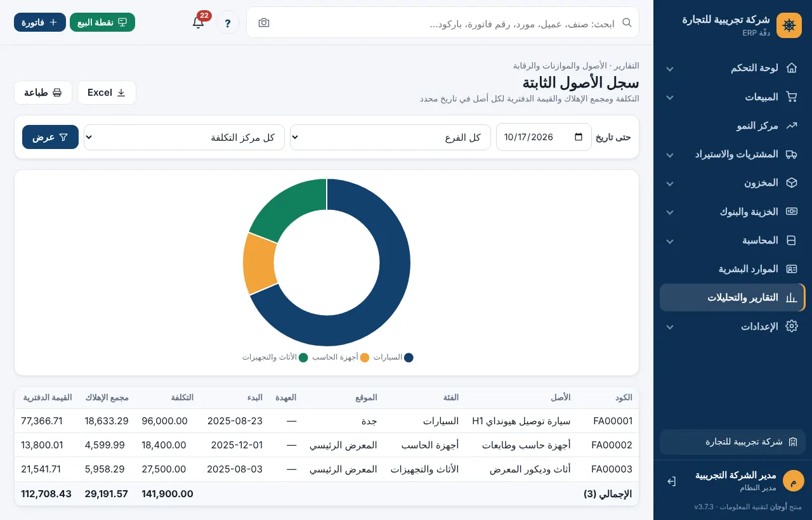Focus the global search input field

point(443,23)
